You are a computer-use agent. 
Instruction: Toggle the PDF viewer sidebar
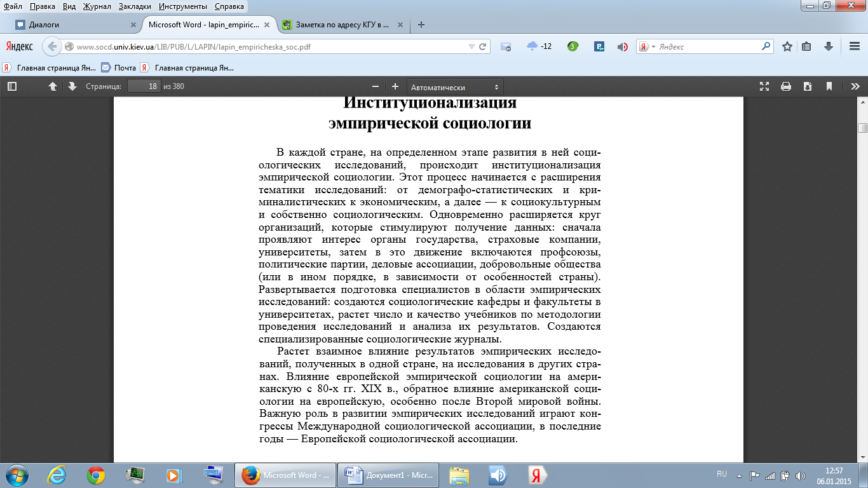pos(12,86)
